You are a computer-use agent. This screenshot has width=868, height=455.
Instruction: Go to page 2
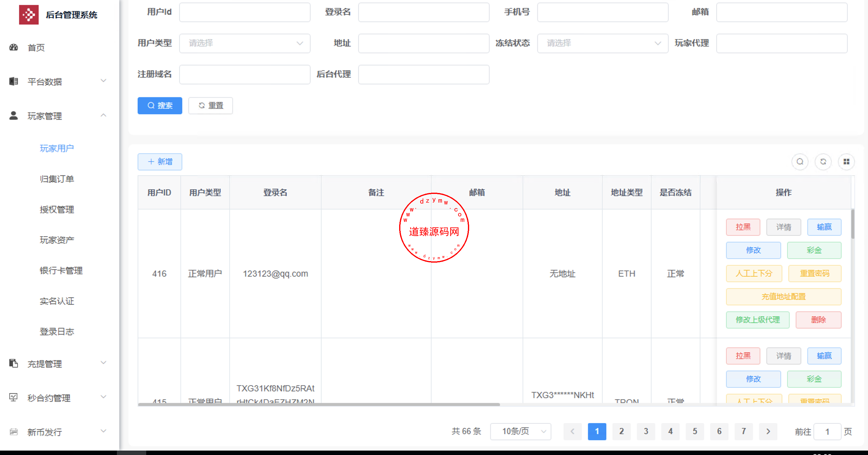(621, 431)
